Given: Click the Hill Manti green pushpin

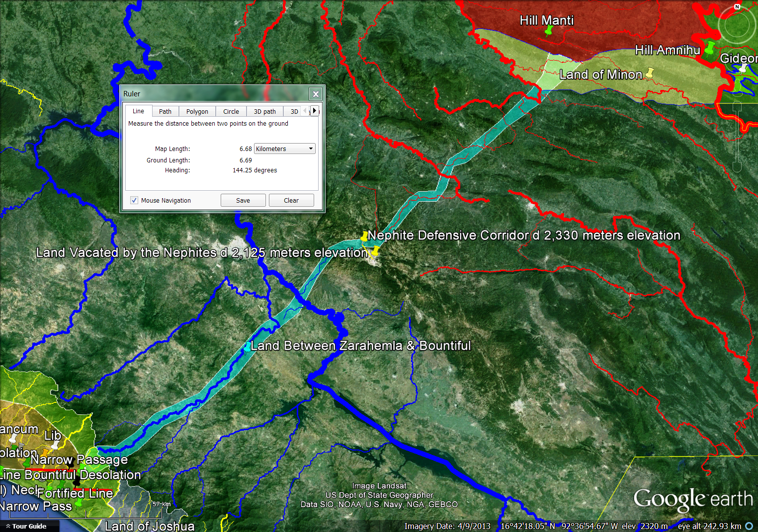Looking at the screenshot, I should pos(548,32).
